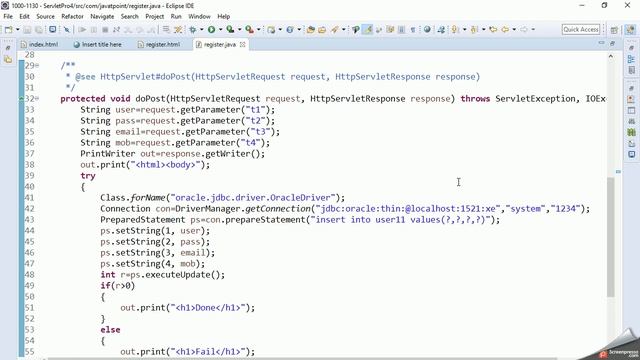Click the External Tools run icon

[249, 29]
